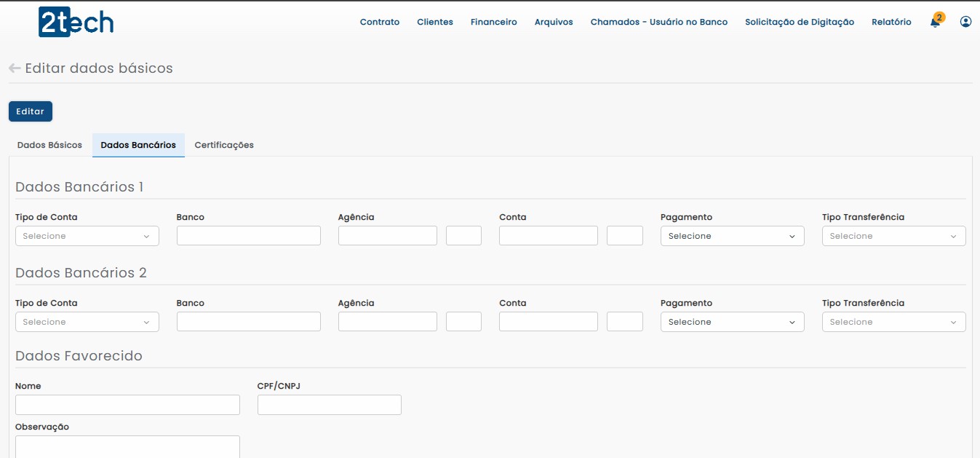This screenshot has width=980, height=458.
Task: Open the Certificações tab
Action: click(224, 145)
